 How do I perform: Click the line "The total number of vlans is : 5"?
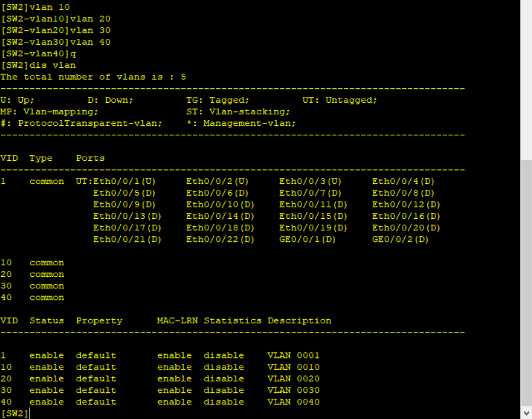click(x=94, y=77)
